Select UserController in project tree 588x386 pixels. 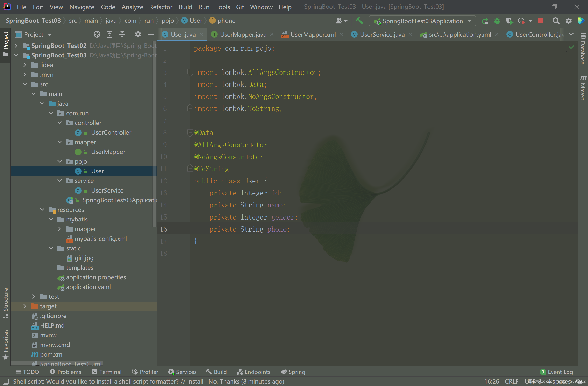pyautogui.click(x=111, y=132)
